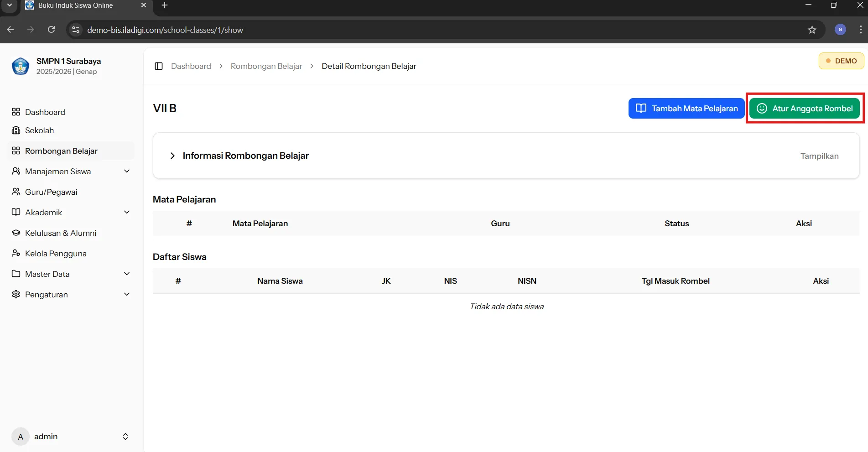Screen dimensions: 868x452
Task: Click the Master Data folder icon
Action: click(16, 274)
